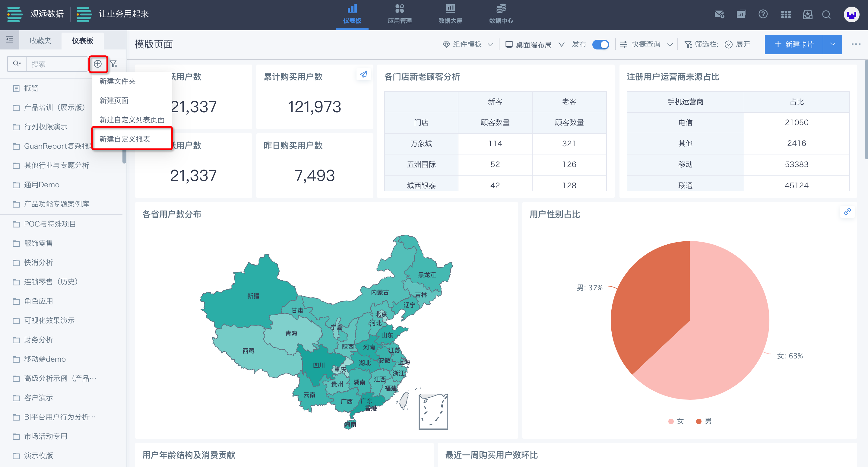Open the 新建卡片 arrow dropdown

(832, 44)
